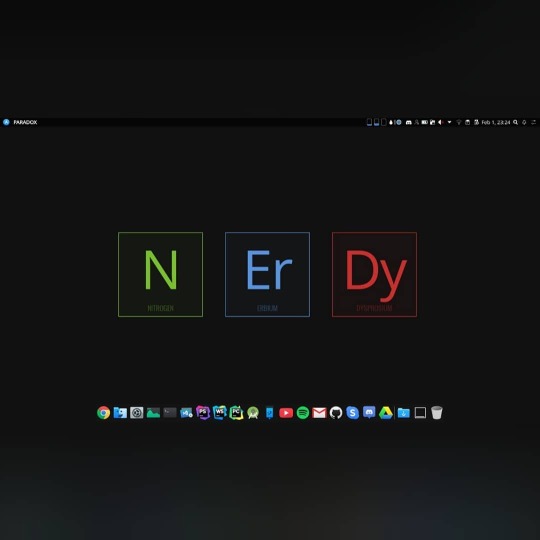Viewport: 540px width, 540px height.
Task: Toggle the muted volume icon in tray
Action: coord(441,122)
